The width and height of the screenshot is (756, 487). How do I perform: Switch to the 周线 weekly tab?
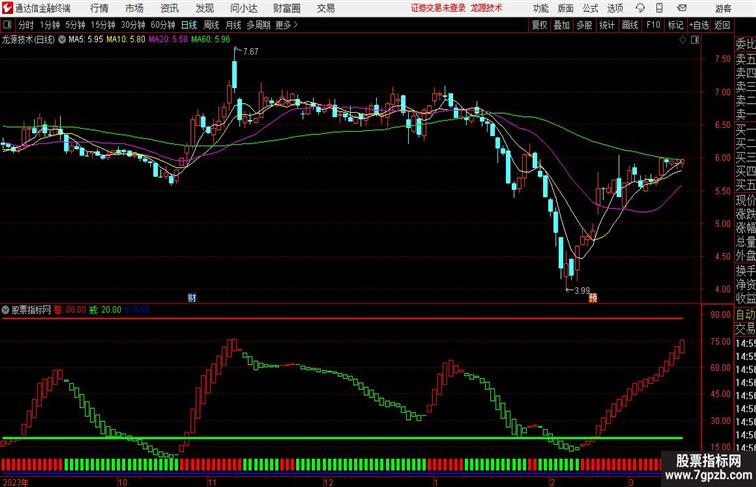tap(211, 25)
